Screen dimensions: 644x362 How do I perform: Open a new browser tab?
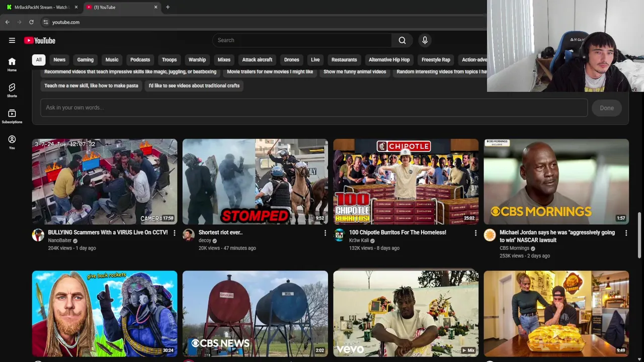168,7
